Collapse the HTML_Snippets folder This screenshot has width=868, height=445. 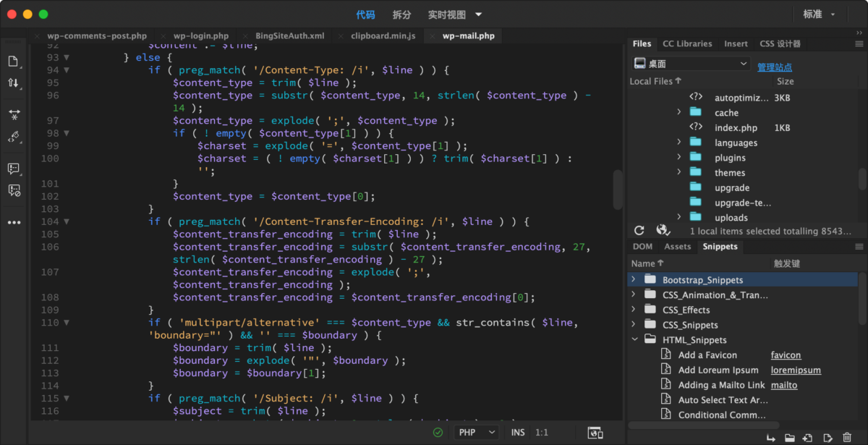click(x=634, y=339)
